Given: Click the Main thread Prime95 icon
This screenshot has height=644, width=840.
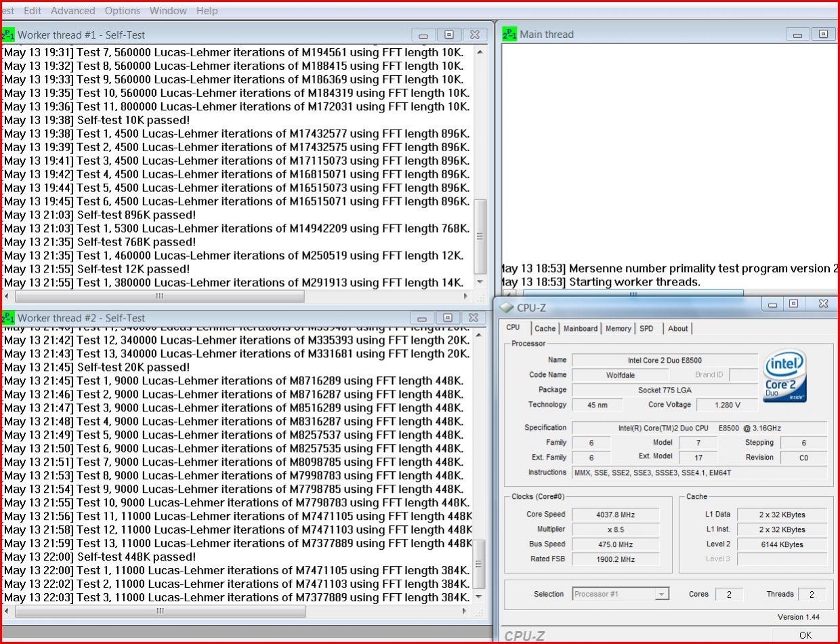Looking at the screenshot, I should pyautogui.click(x=509, y=34).
